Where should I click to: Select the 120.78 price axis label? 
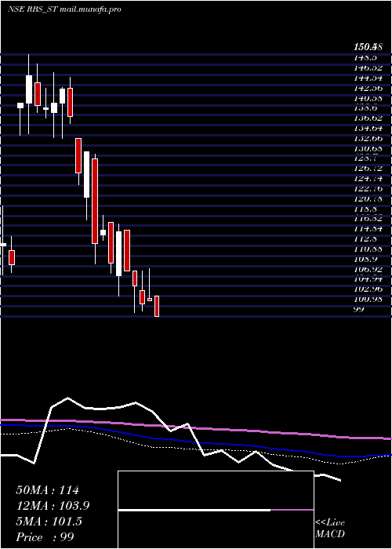point(369,199)
